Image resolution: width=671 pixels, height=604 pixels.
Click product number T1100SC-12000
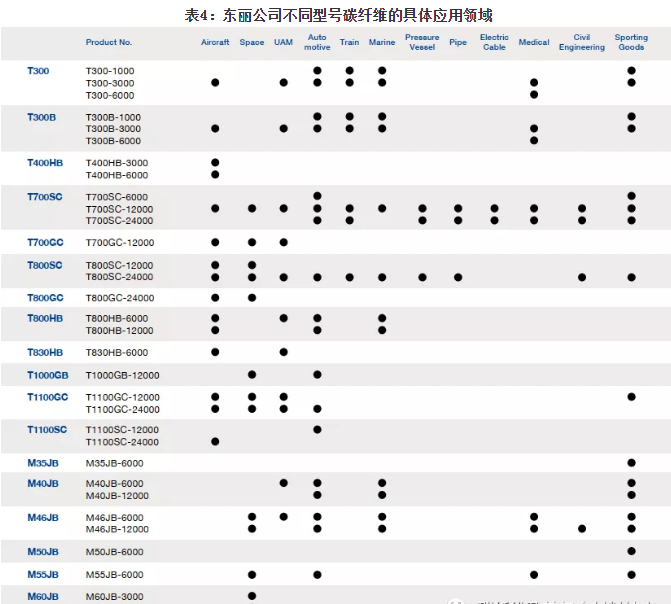122,429
